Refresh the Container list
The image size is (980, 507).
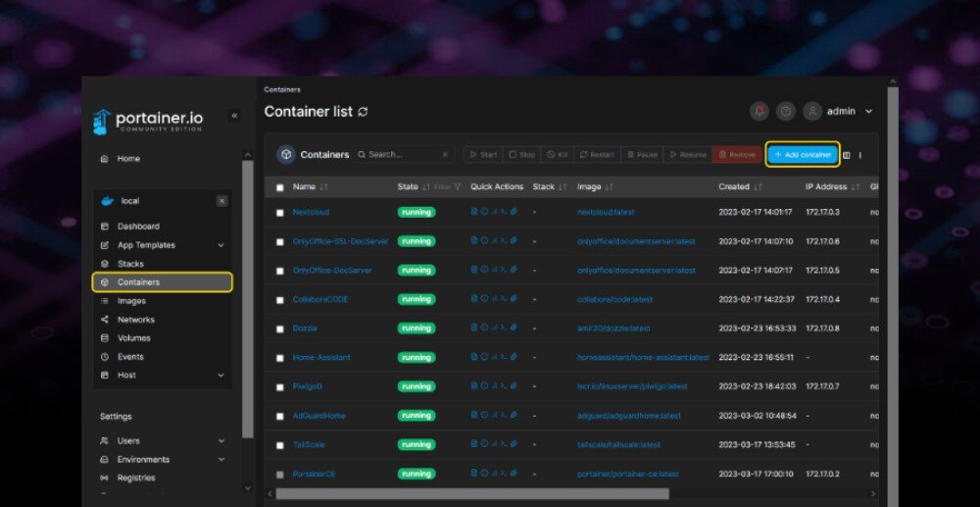tap(363, 112)
